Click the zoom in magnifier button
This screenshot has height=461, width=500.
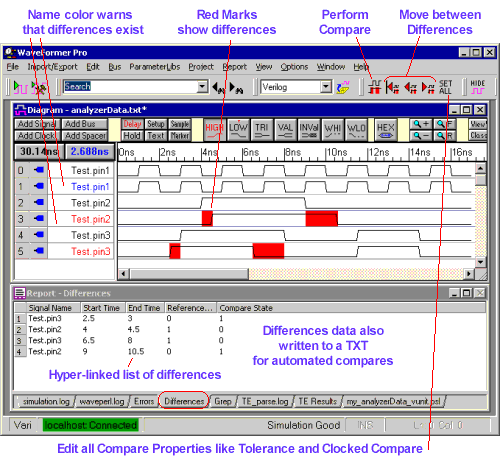pos(421,124)
